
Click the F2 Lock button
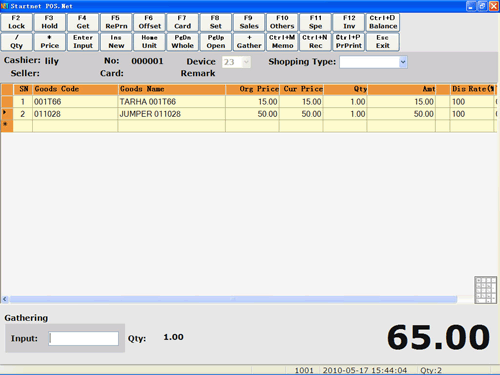click(17, 22)
